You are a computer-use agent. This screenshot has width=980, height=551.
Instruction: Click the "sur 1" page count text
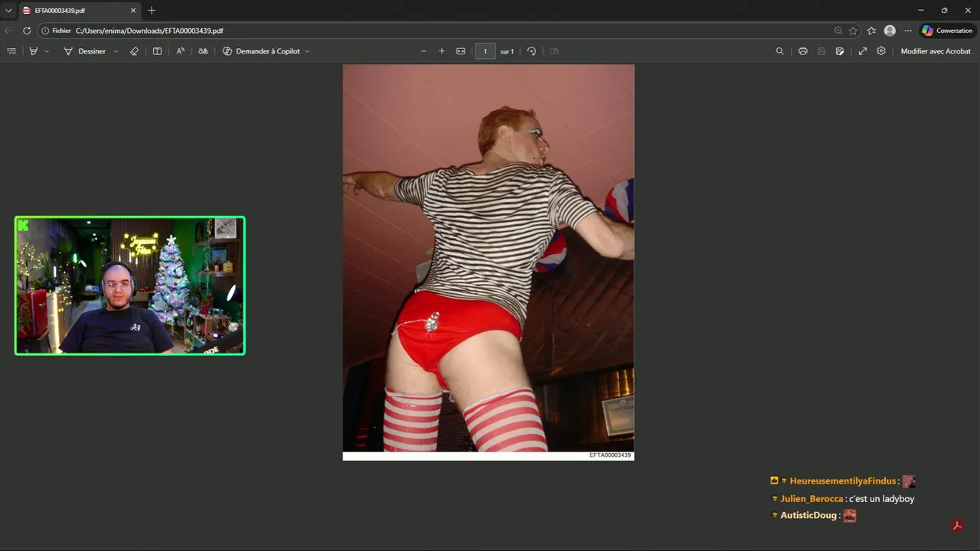pyautogui.click(x=507, y=51)
